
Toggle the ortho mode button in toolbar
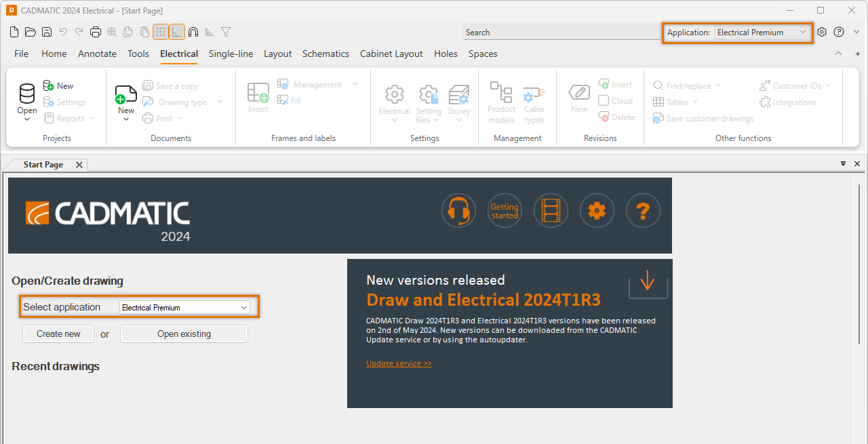[176, 32]
